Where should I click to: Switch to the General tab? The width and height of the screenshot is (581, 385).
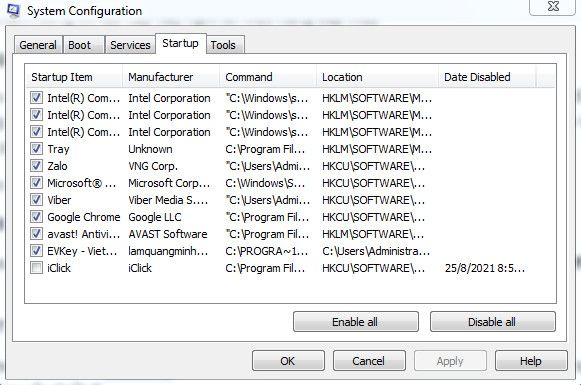[x=38, y=45]
